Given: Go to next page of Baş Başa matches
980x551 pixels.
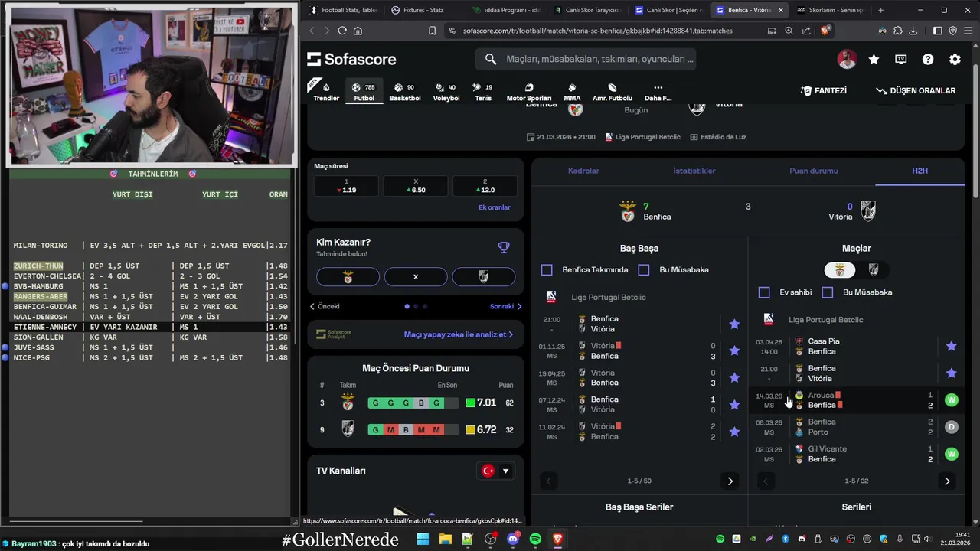Looking at the screenshot, I should pyautogui.click(x=730, y=481).
